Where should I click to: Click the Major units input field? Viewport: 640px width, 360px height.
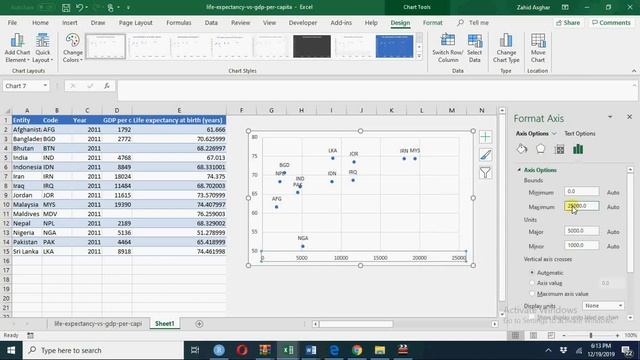coord(582,231)
